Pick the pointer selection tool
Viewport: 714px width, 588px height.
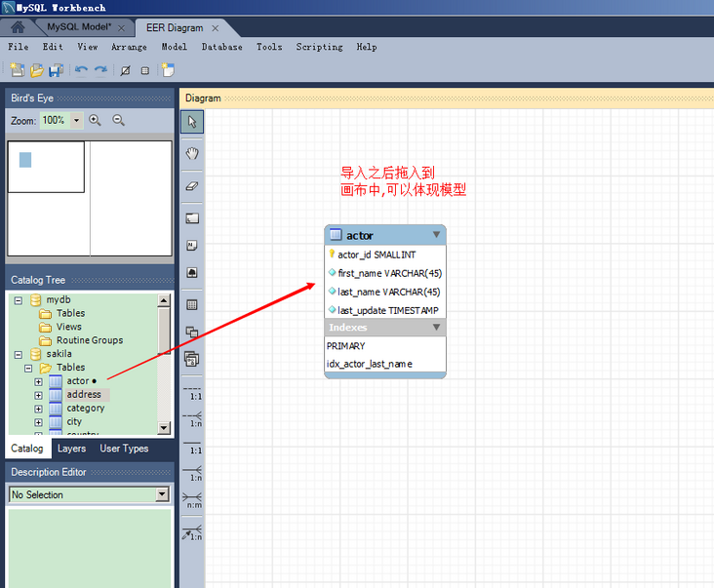tap(192, 121)
